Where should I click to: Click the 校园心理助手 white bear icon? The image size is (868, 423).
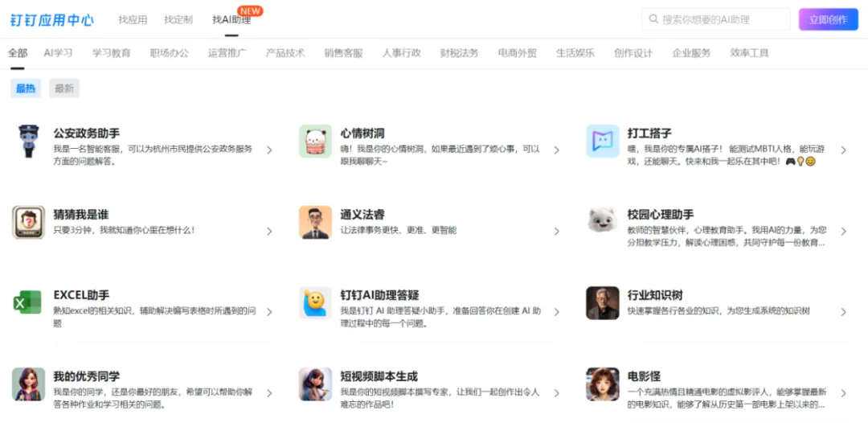point(602,223)
